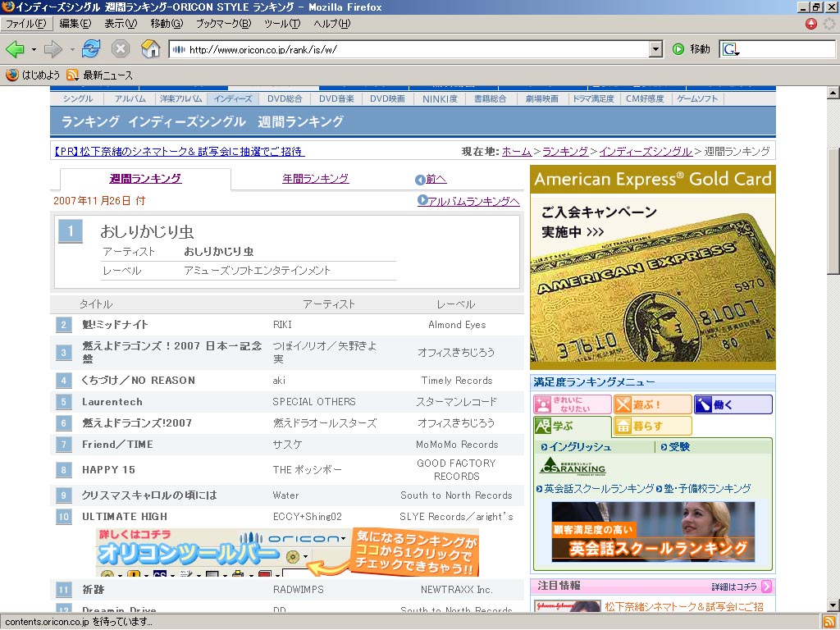Go to the Home page icon
Viewport: 840px width, 630px height.
151,49
